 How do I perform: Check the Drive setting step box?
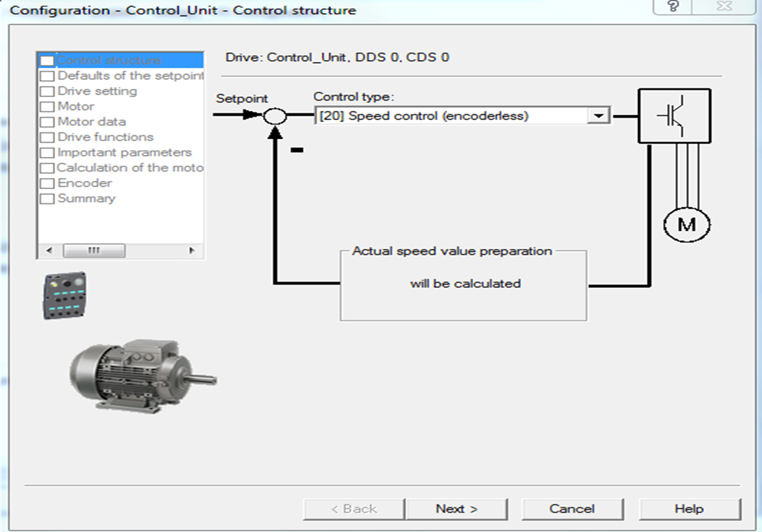click(47, 92)
